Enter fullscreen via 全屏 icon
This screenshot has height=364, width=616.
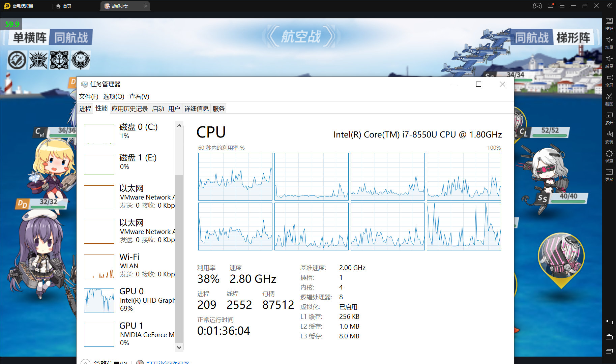[x=609, y=81]
